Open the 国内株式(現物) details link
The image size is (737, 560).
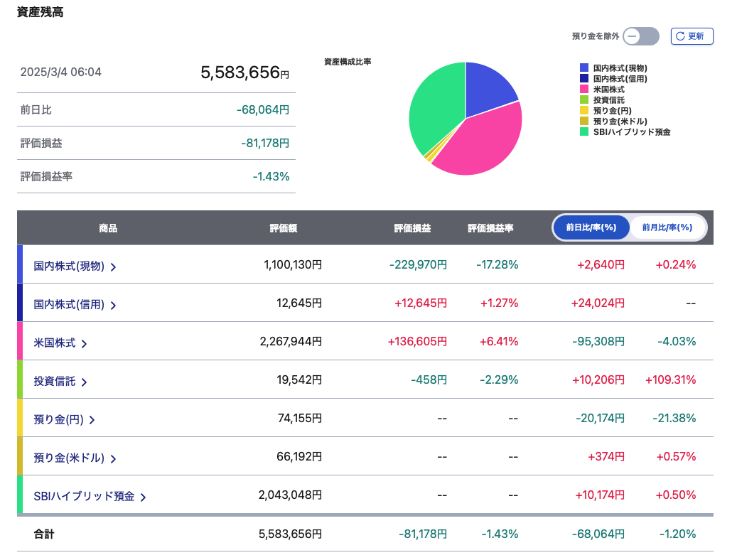tap(69, 266)
